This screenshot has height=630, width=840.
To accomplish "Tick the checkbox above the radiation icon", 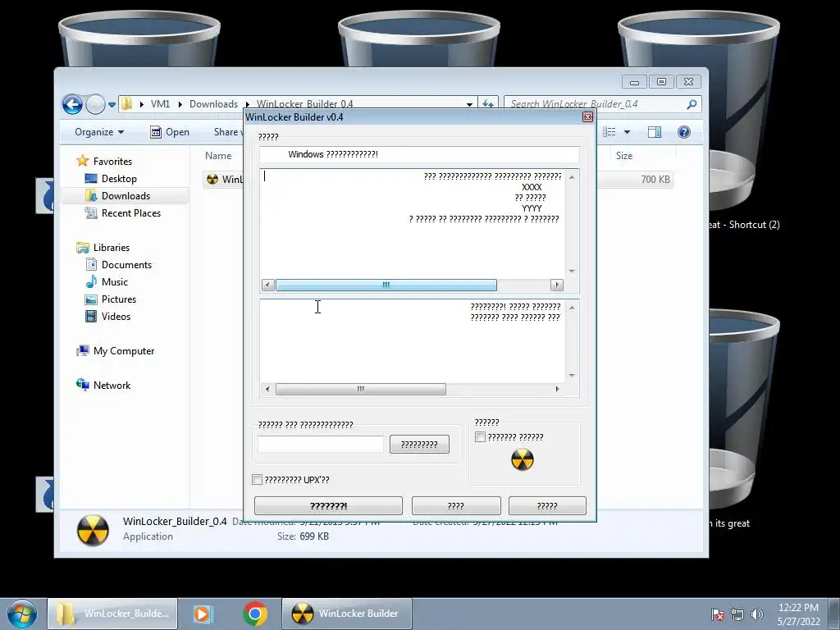I will point(480,437).
